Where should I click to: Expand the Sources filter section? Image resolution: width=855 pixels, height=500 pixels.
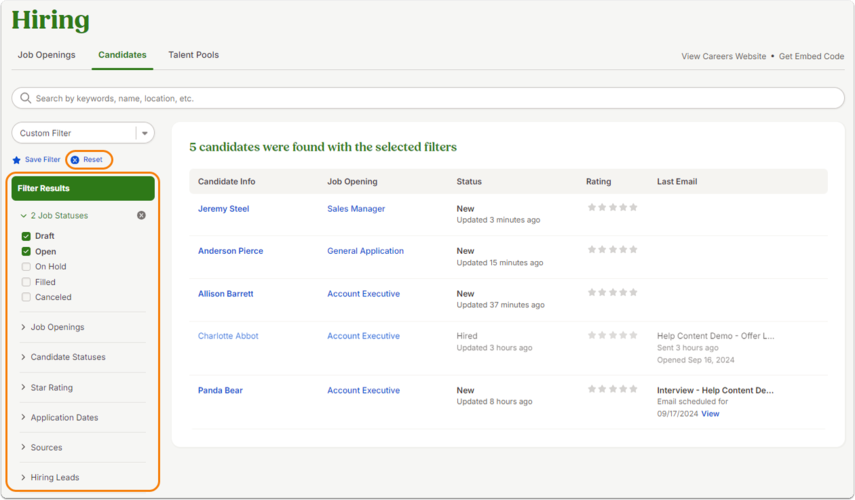click(41, 448)
